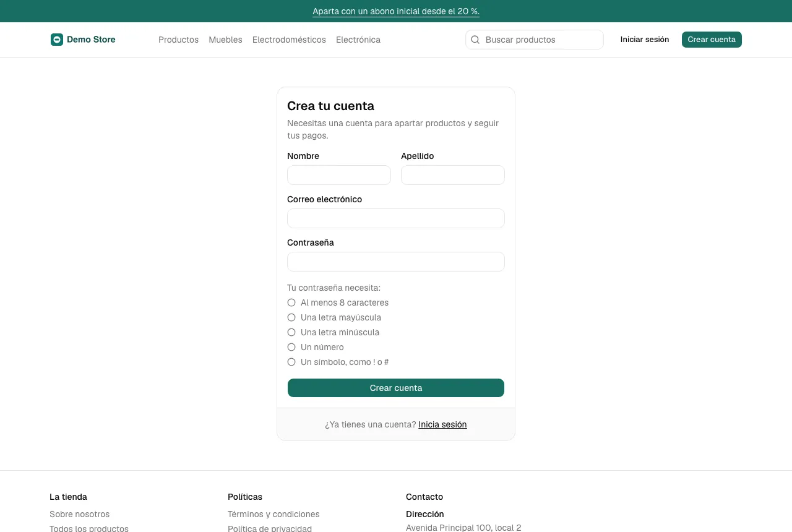Click the magnifier icon in the search box
The image size is (792, 532).
[475, 40]
